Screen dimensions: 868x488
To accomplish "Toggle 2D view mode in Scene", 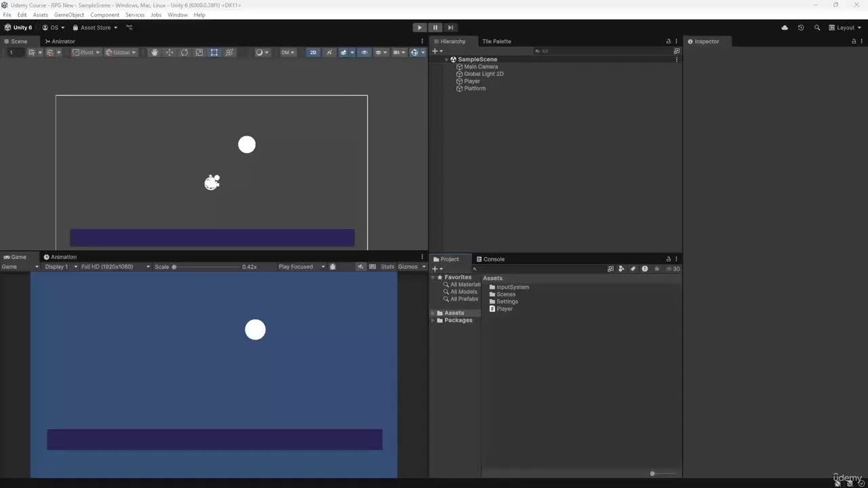I will tap(313, 52).
